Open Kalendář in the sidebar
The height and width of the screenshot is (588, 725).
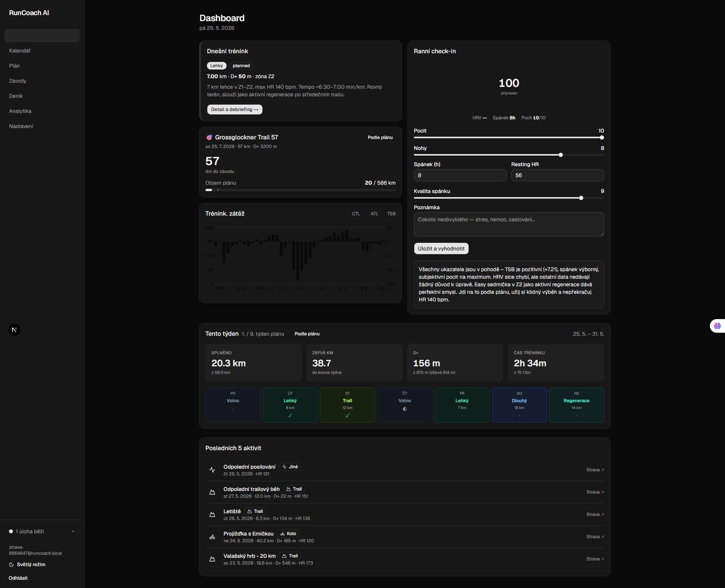click(42, 51)
